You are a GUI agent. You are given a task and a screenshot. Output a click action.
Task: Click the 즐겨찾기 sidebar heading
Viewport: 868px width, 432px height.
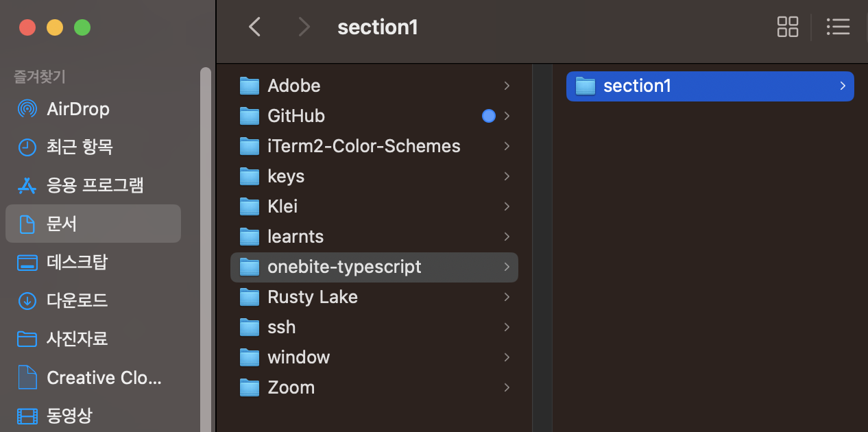(x=40, y=77)
